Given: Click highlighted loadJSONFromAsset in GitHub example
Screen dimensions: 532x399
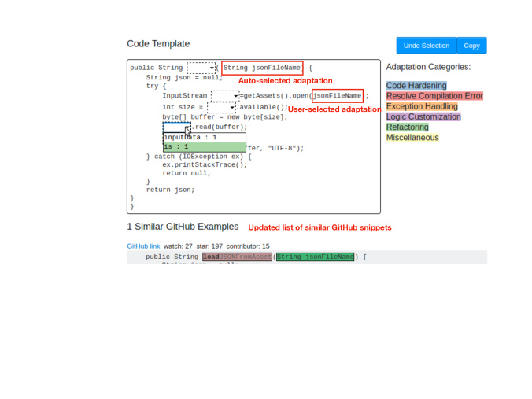Looking at the screenshot, I should [237, 257].
